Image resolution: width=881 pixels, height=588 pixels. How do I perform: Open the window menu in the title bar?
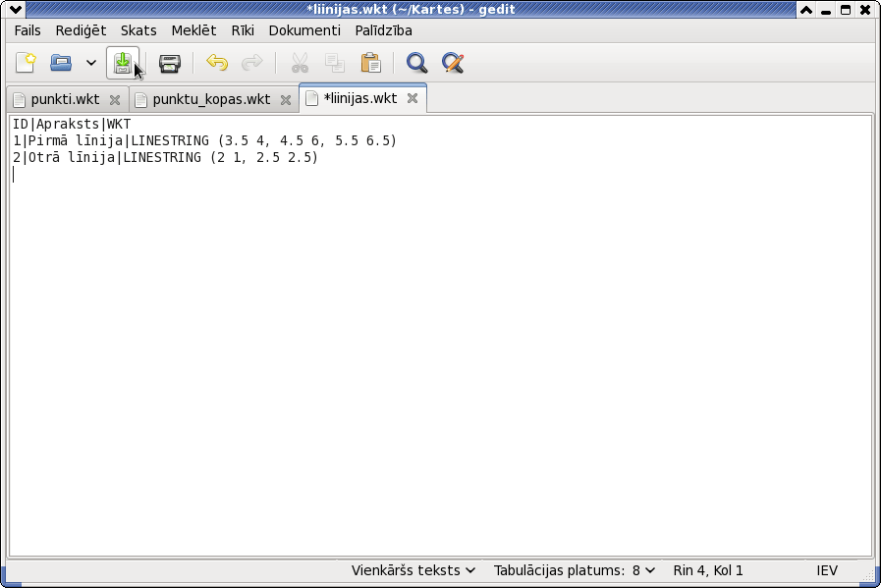point(16,10)
